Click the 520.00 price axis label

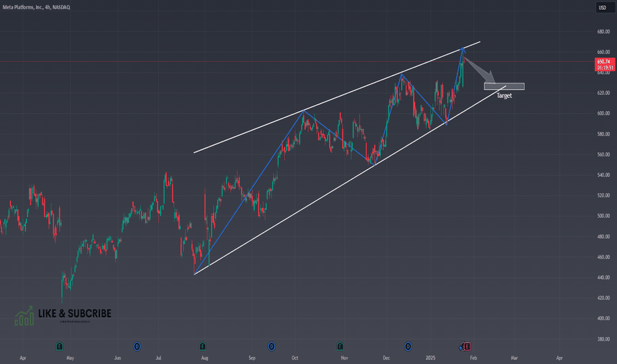pyautogui.click(x=603, y=196)
